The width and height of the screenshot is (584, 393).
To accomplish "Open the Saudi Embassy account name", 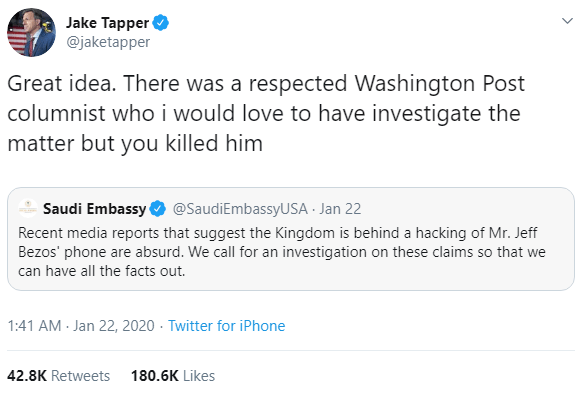I will point(94,209).
